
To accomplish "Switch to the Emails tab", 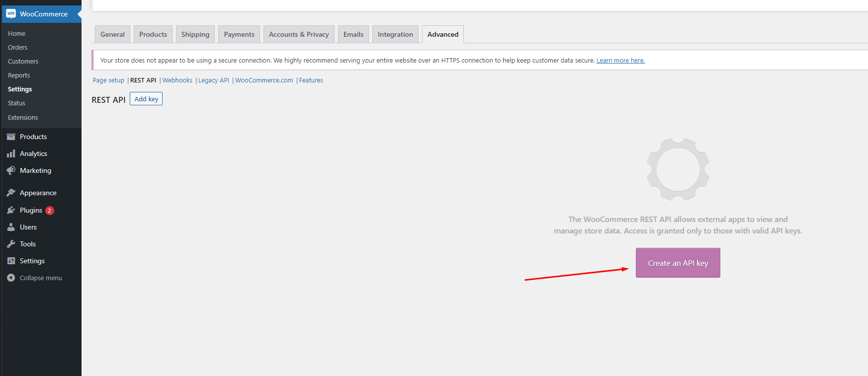I will [353, 34].
